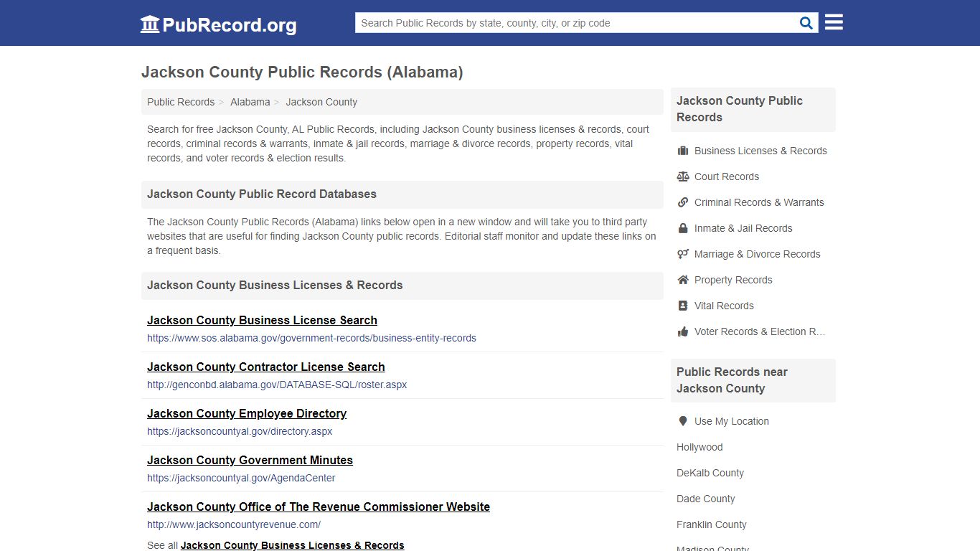See all Jackson County Business Licenses & Records
The height and width of the screenshot is (551, 980).
293,545
